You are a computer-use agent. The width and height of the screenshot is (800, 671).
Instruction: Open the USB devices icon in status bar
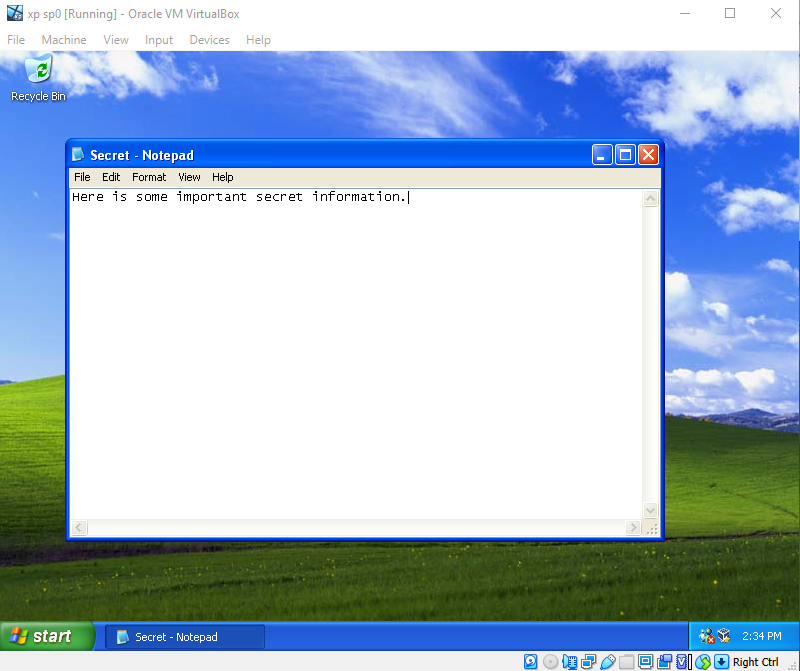[608, 662]
